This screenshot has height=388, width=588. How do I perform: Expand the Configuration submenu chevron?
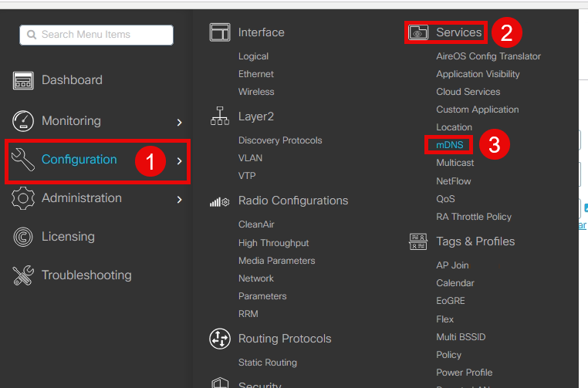click(x=179, y=160)
